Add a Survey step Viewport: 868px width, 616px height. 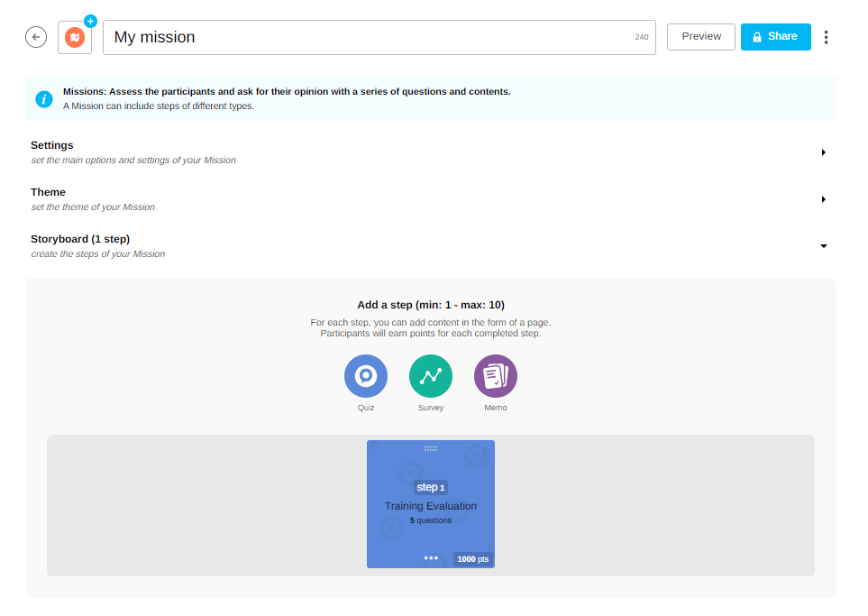430,376
